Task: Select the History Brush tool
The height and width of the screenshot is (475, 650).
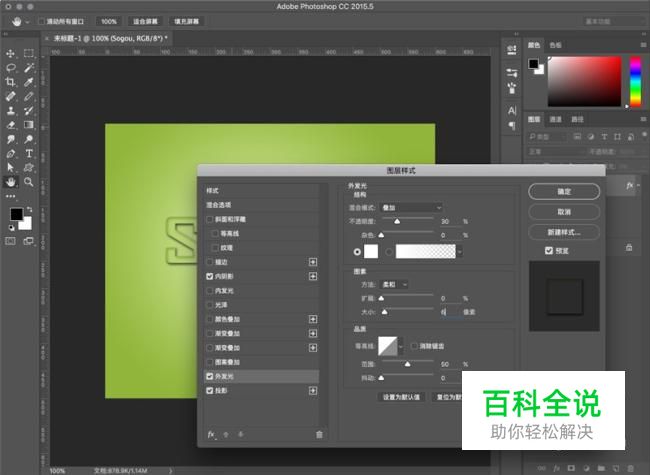Action: pyautogui.click(x=29, y=111)
